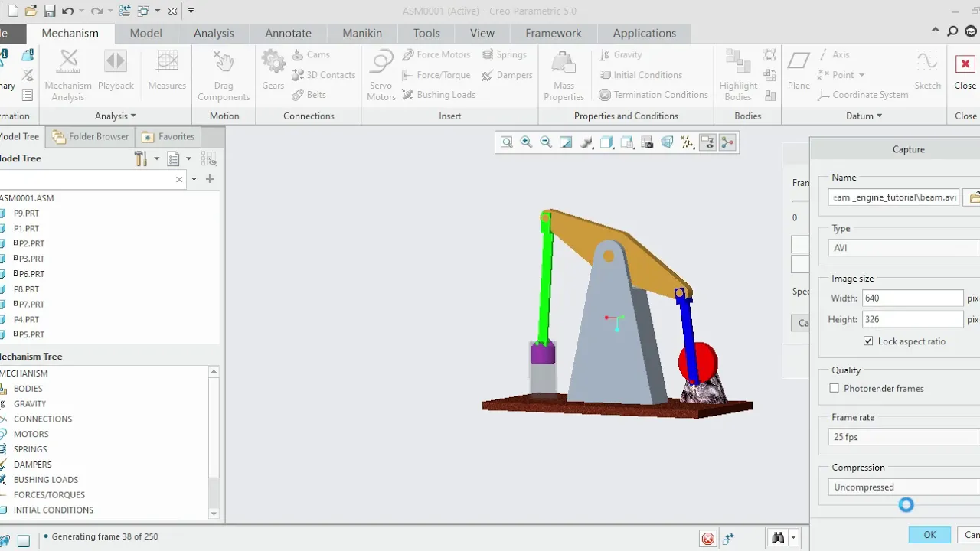Click the Zoom Out magnifier icon
Viewport: 980px width, 551px height.
(x=546, y=142)
